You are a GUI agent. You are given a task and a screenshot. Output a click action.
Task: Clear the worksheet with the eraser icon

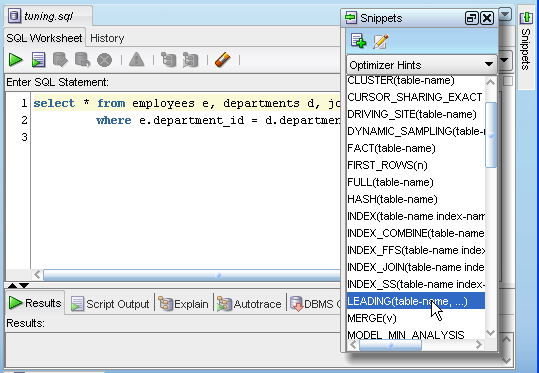point(223,60)
